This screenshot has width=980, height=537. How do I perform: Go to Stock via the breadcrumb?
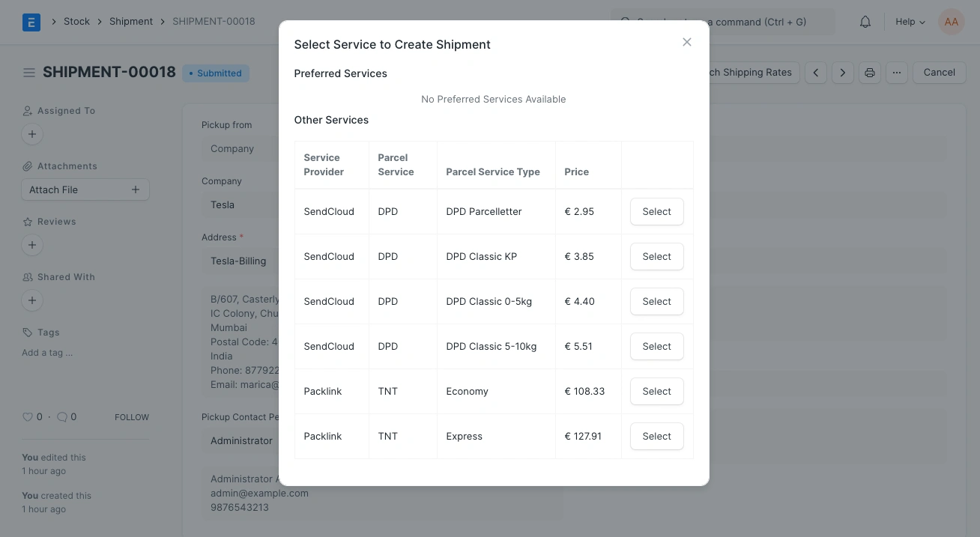coord(76,21)
